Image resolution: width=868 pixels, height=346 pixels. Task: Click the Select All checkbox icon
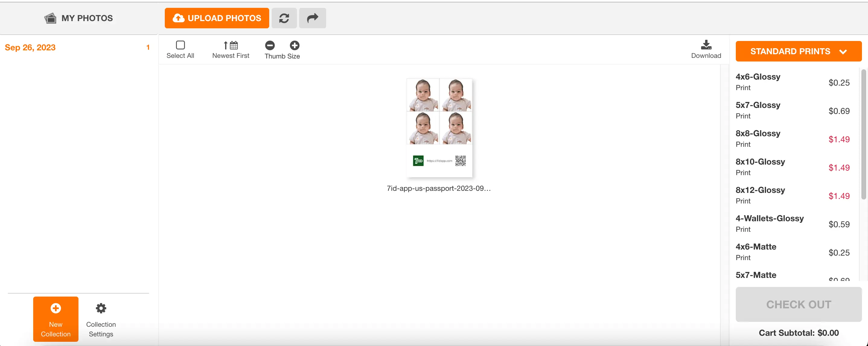(x=180, y=45)
